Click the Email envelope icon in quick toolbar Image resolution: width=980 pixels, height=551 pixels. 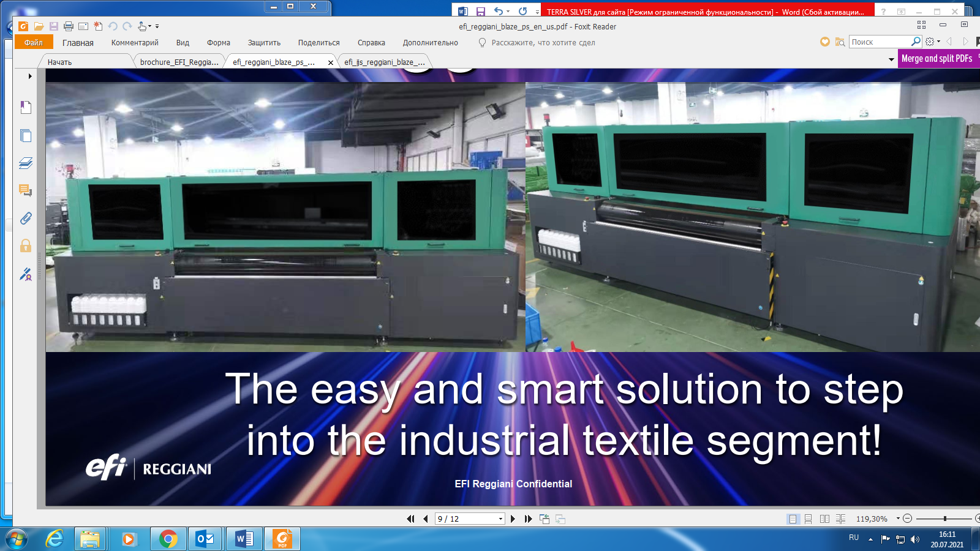click(x=83, y=26)
